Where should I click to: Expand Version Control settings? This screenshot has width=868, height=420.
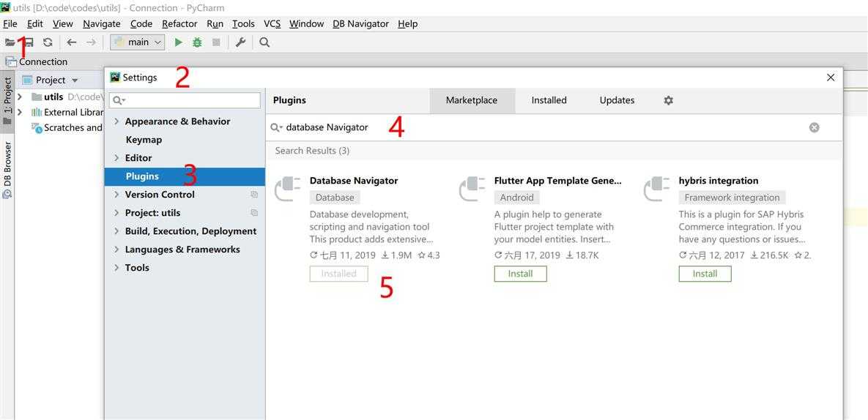point(116,195)
